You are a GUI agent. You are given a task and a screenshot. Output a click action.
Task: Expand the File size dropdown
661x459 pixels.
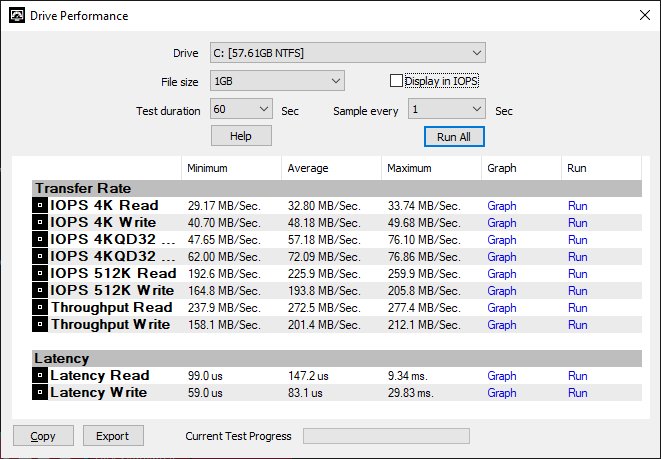tap(277, 81)
